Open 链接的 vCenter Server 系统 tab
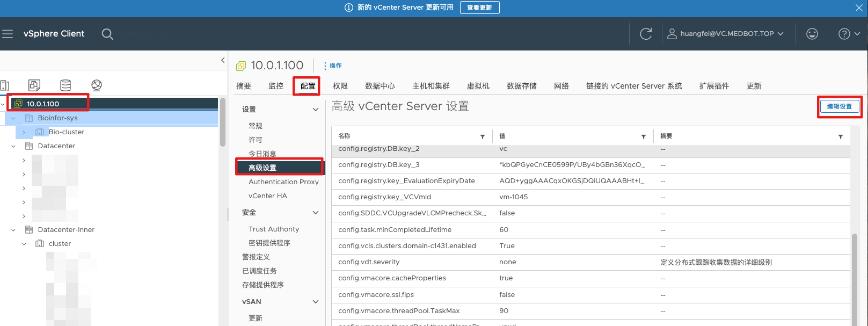Image resolution: width=868 pixels, height=326 pixels. (x=634, y=86)
